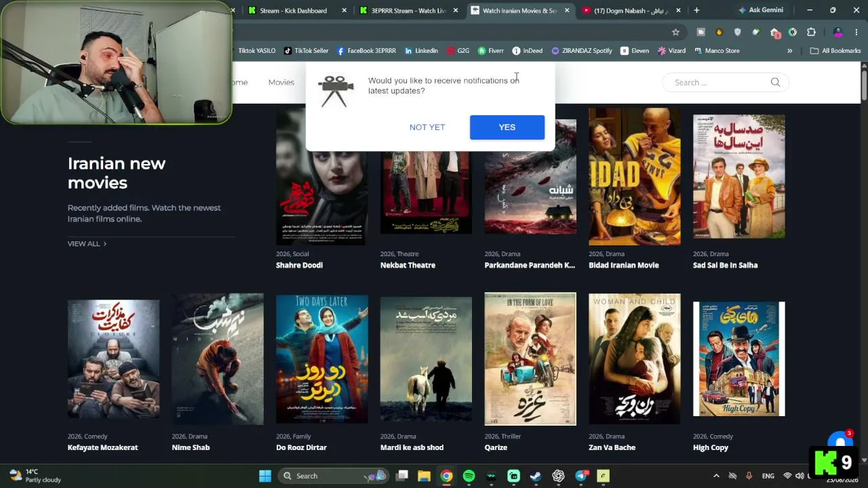Click the microphone icon in the system tray

(x=749, y=476)
